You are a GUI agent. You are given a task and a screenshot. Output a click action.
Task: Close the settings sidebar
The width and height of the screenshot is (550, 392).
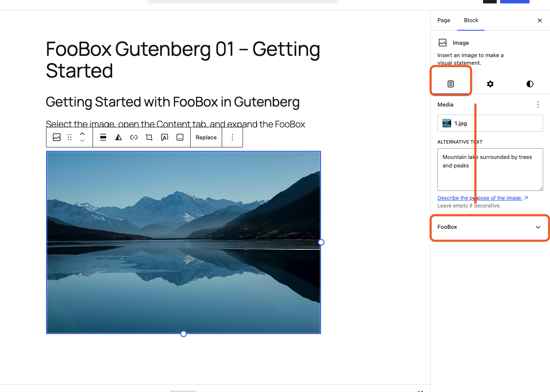pos(540,20)
